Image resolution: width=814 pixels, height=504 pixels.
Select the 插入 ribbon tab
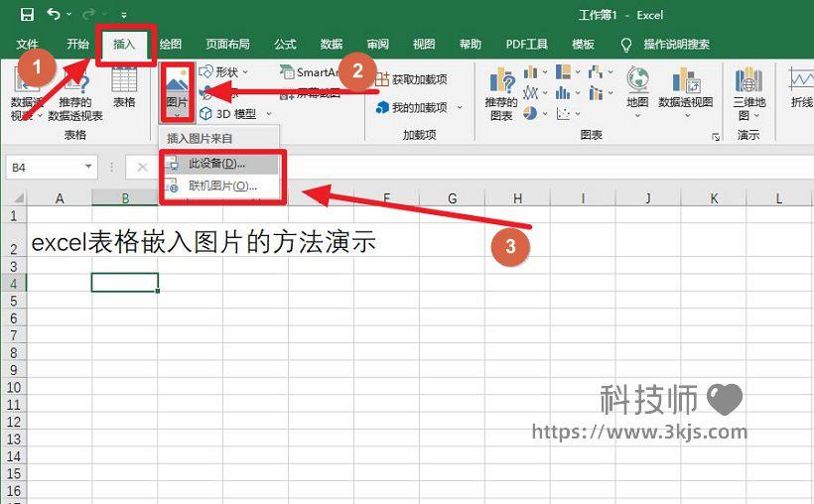pos(124,44)
